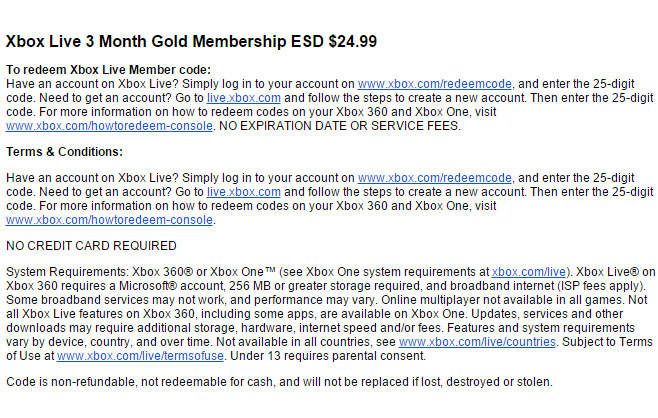658x418 pixels.
Task: Click Under 13 requires parental consent text
Action: [x=328, y=356]
